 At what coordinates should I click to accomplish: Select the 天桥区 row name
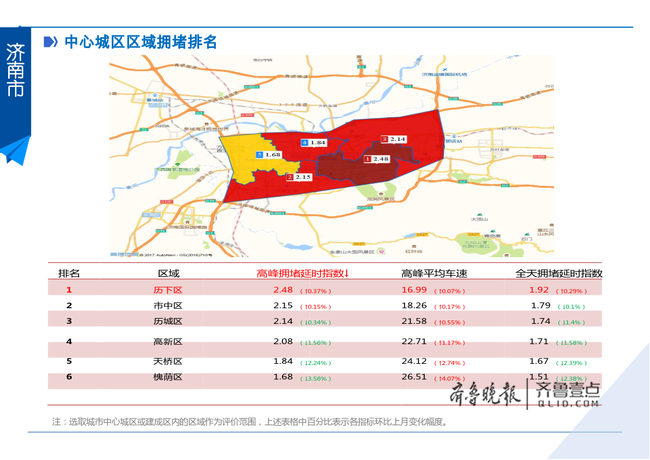click(x=168, y=361)
